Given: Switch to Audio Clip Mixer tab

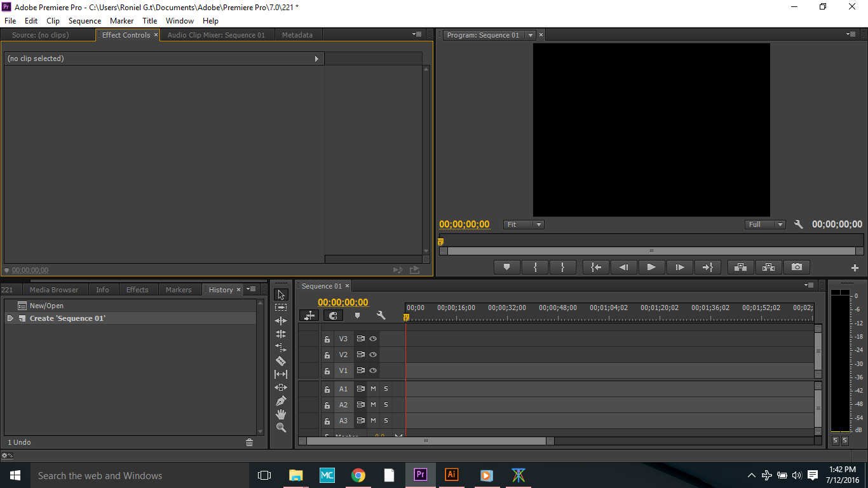Looking at the screenshot, I should pos(216,35).
